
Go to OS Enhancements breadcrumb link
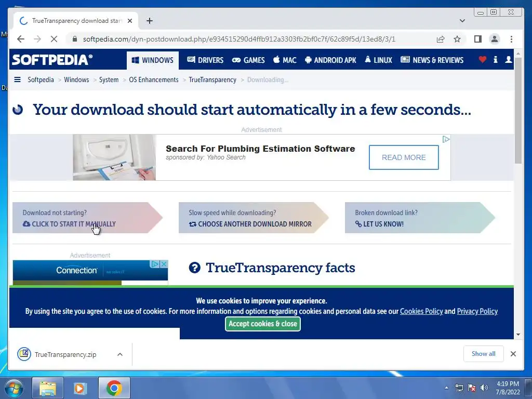[154, 79]
